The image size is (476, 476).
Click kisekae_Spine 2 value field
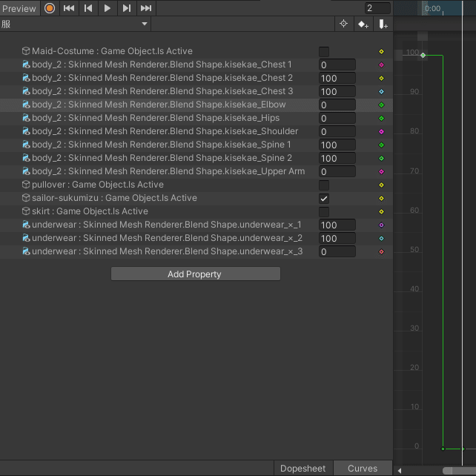point(337,159)
